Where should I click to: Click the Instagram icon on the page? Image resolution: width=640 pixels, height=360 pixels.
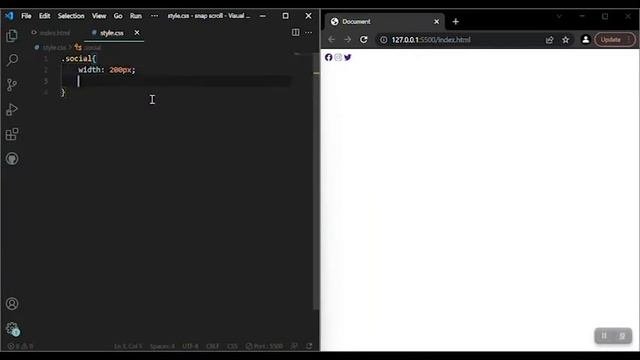[338, 57]
